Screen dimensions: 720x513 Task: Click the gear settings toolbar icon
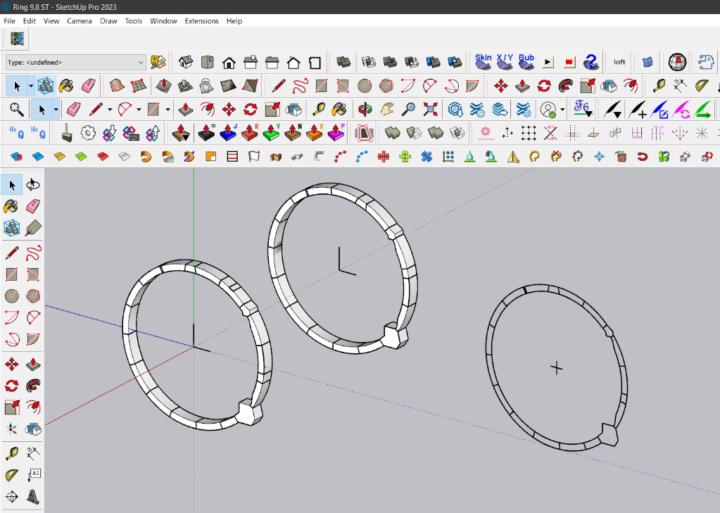[x=88, y=133]
